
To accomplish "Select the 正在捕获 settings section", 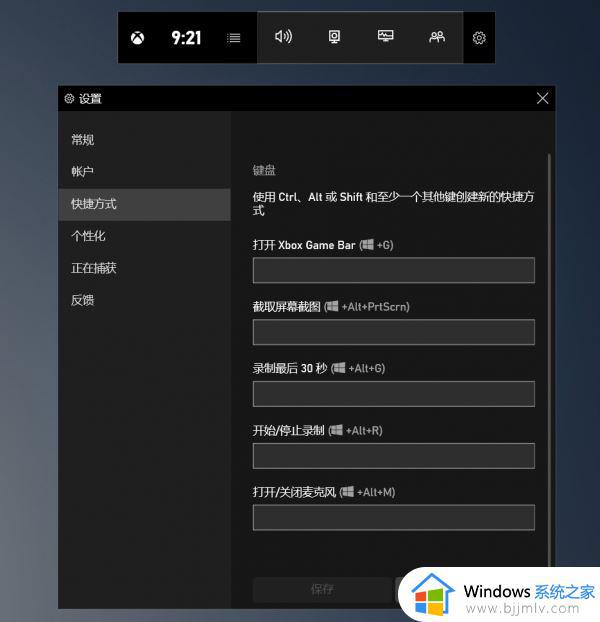I will click(144, 269).
